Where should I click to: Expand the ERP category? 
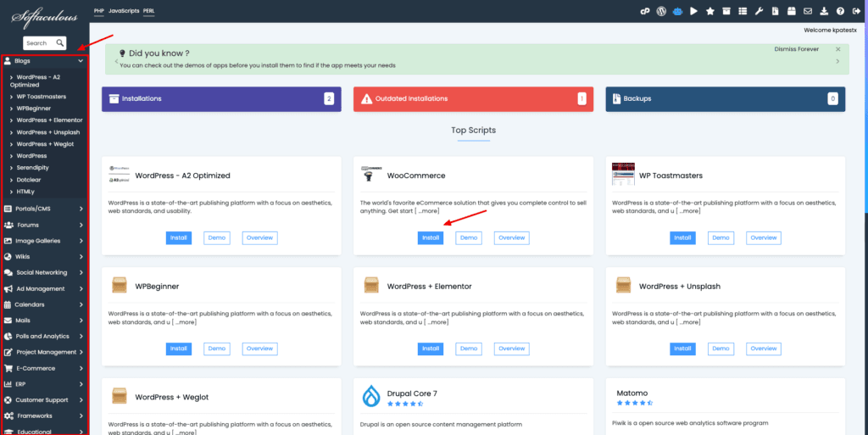point(44,384)
